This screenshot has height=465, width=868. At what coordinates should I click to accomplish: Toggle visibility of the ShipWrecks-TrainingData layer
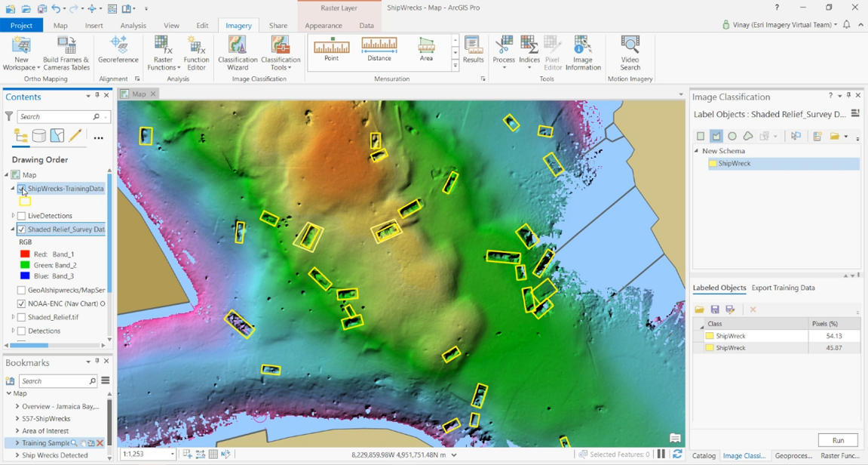click(x=20, y=189)
